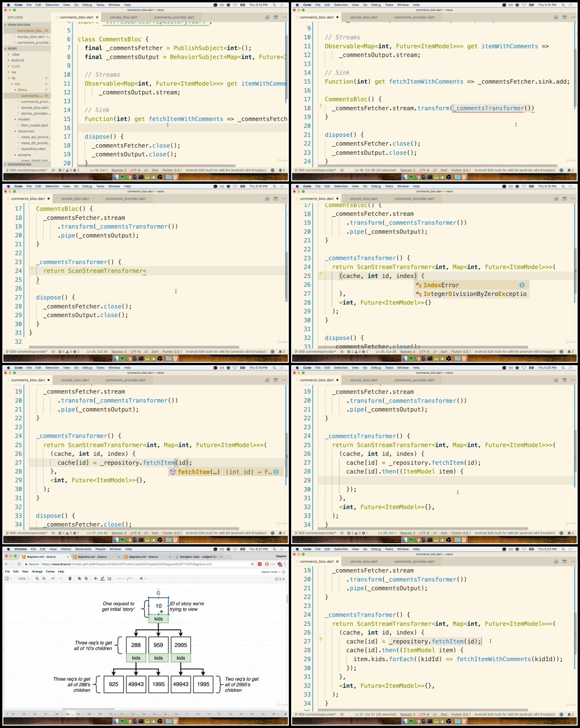Viewport: 580px width, 728px height.
Task: Click 306-commentsprovider branch in 5:14 PM status bar
Action: click(x=26, y=170)
